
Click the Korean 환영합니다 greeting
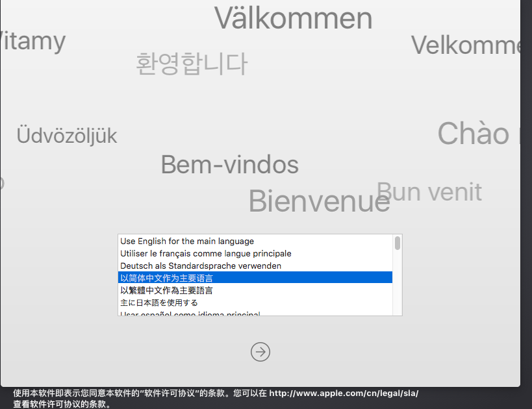pyautogui.click(x=192, y=64)
